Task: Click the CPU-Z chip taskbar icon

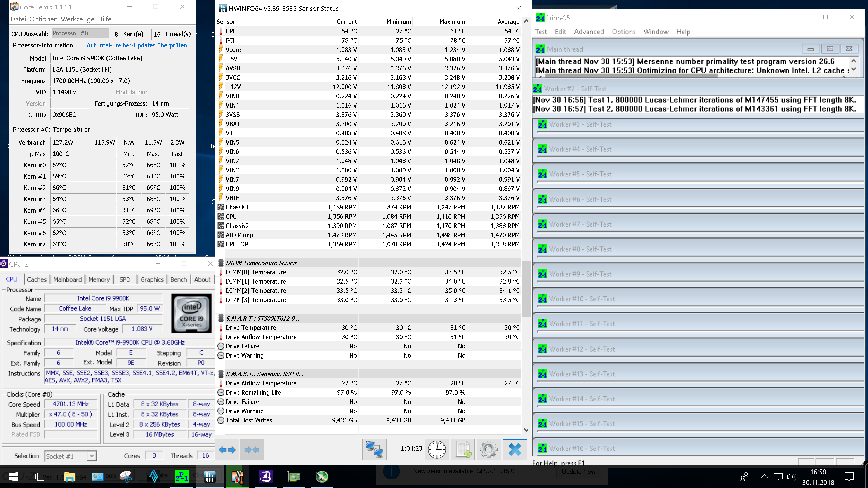Action: click(266, 476)
